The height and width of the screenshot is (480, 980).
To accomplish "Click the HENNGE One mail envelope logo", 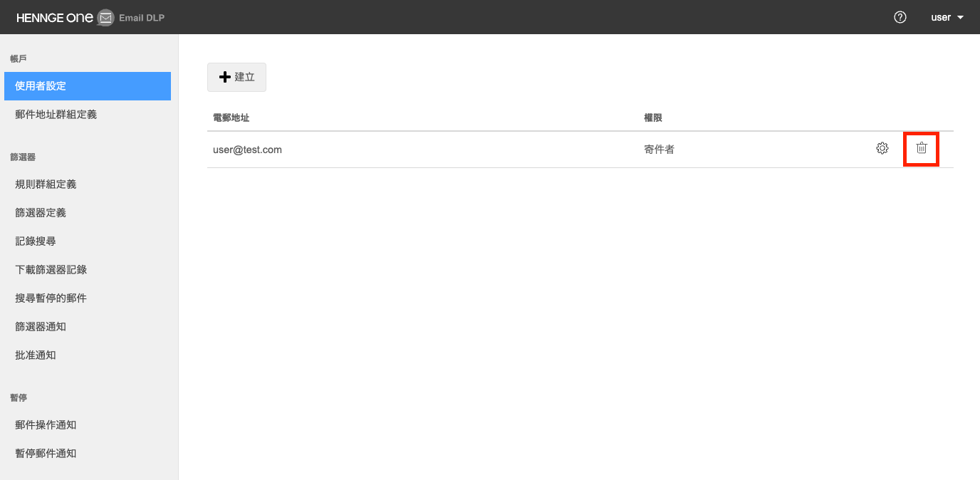I will (x=105, y=17).
